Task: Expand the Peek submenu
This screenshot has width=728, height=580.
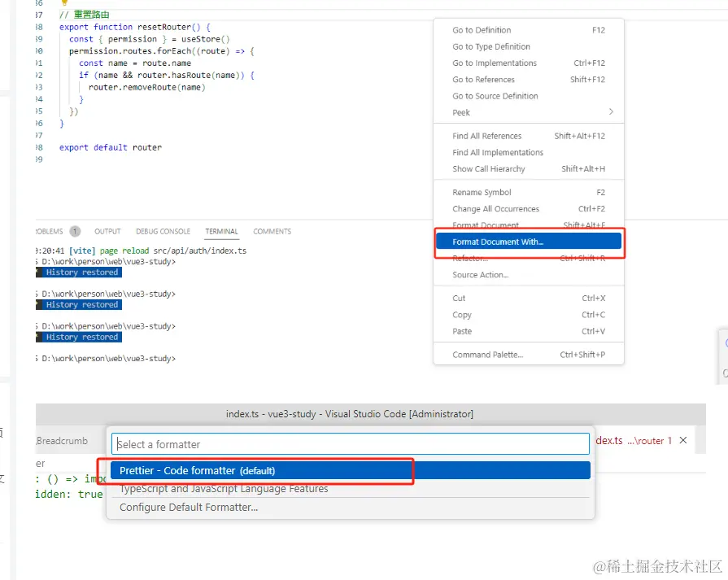Action: point(529,112)
